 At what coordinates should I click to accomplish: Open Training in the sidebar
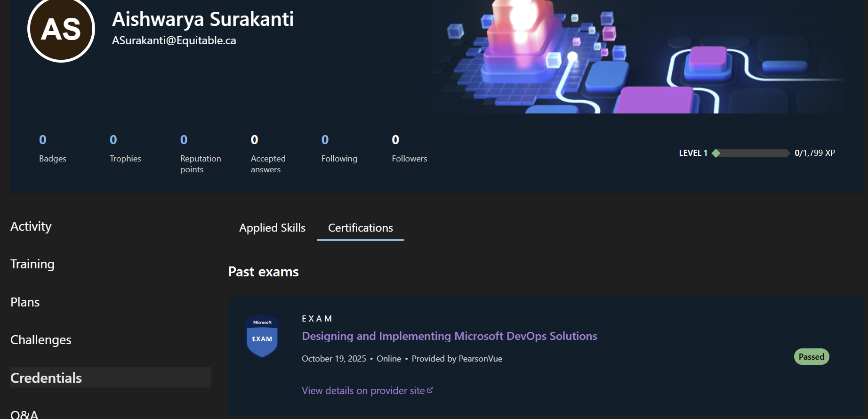[32, 264]
